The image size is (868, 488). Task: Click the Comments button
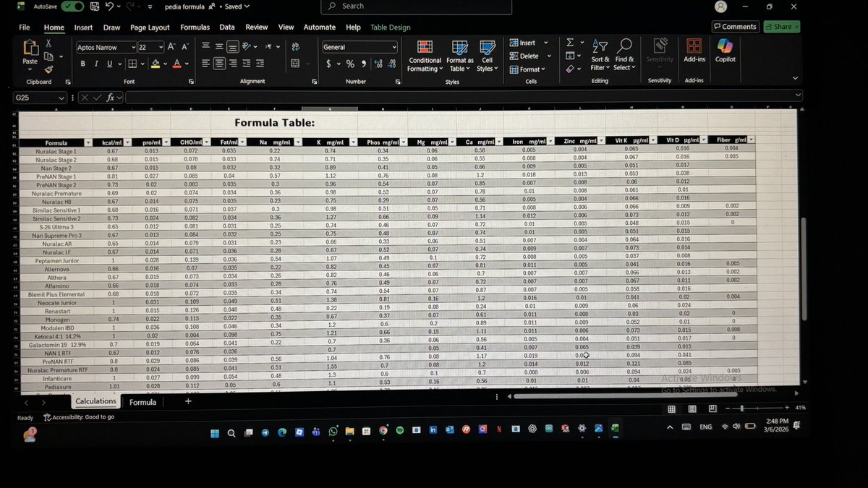[x=735, y=27]
